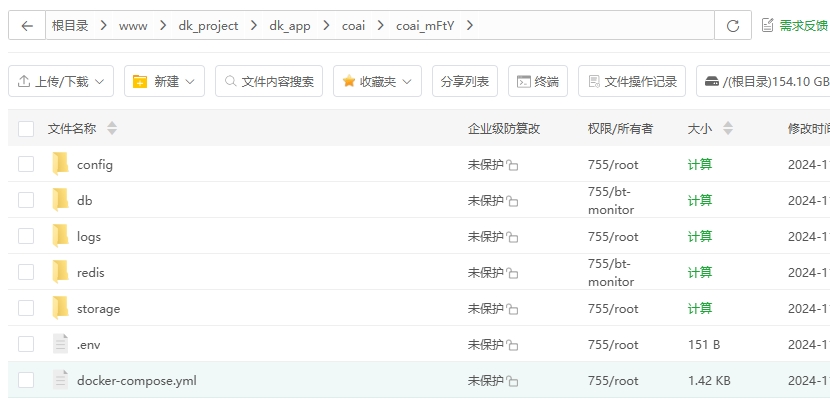Screen dimensions: 830x417
Task: Select the docker-compose.yml checkbox
Action: pyautogui.click(x=26, y=380)
